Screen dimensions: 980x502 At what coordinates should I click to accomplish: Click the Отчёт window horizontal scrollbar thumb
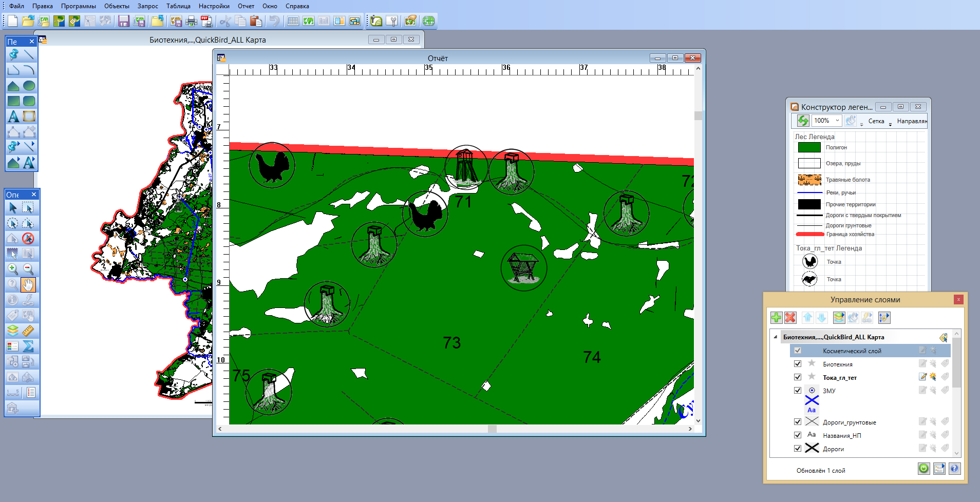492,429
